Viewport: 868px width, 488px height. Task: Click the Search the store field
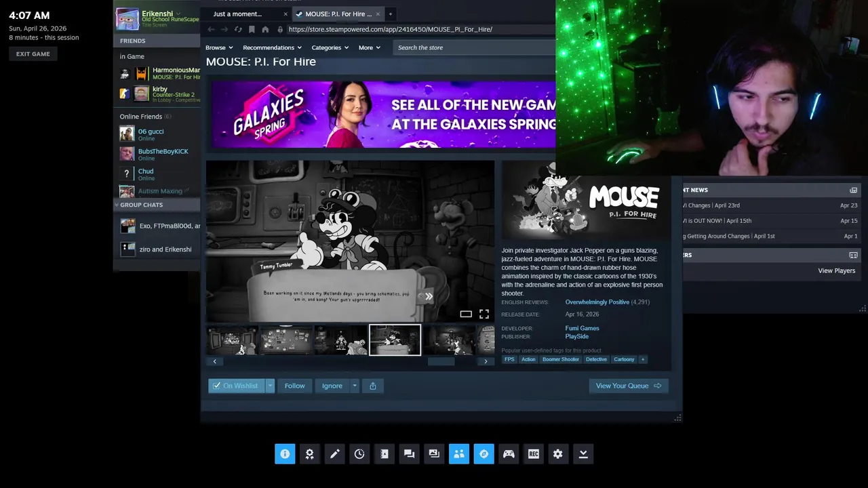tap(475, 47)
